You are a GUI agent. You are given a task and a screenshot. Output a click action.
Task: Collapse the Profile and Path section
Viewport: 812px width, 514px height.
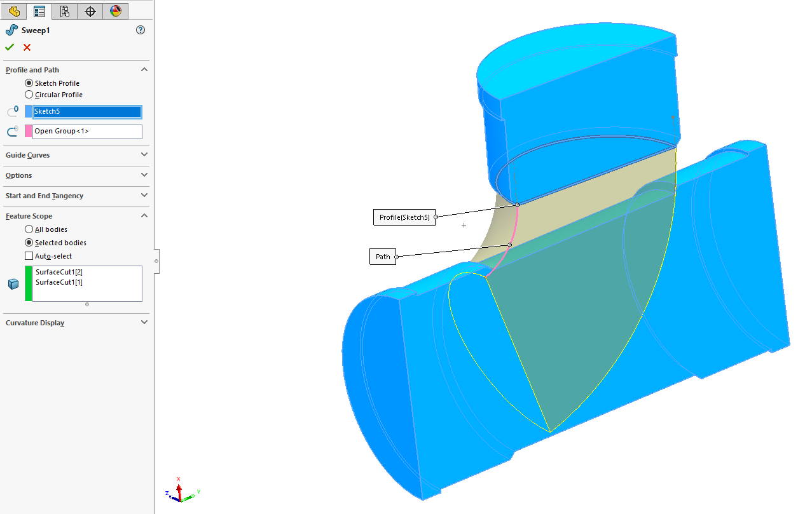(x=144, y=69)
